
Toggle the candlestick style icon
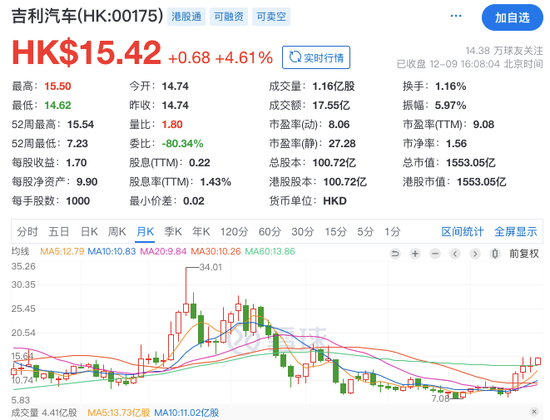(495, 253)
